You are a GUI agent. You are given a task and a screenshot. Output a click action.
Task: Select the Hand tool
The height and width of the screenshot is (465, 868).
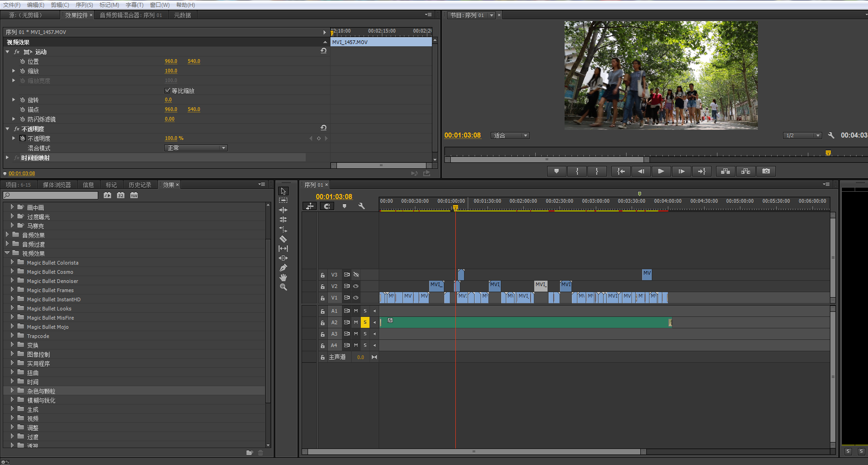click(x=283, y=277)
